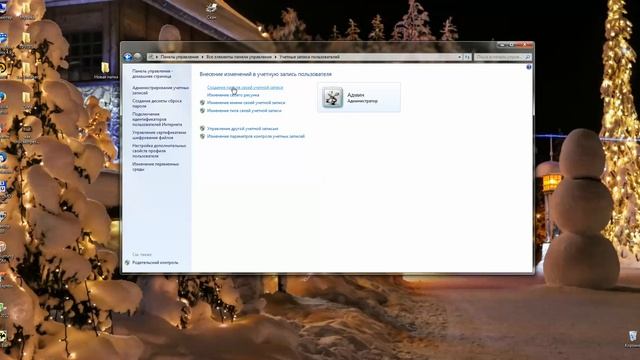Click the heading Внесение изменений в учетную запись пользователя
Viewport: 640px width, 360px height.
tap(266, 74)
